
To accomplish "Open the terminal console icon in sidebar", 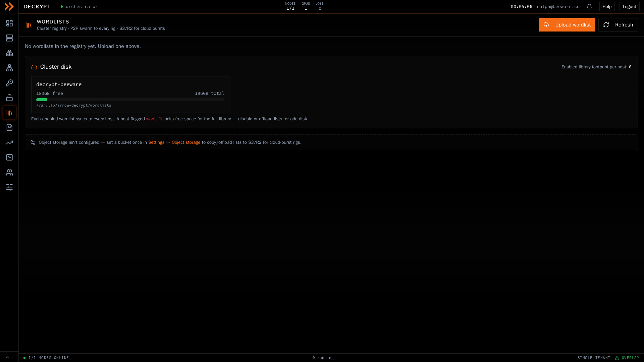I will pyautogui.click(x=9, y=157).
